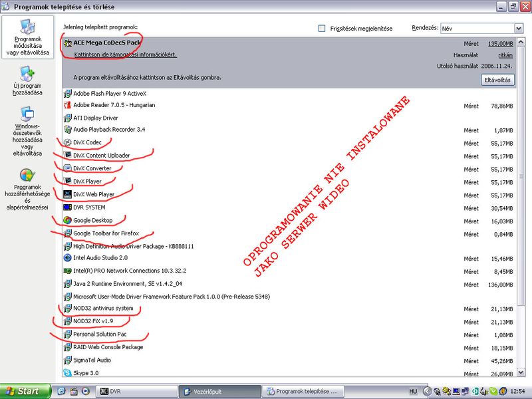
Task: Click the 30,54MB size of DVR SYSTEM
Action: [502, 208]
